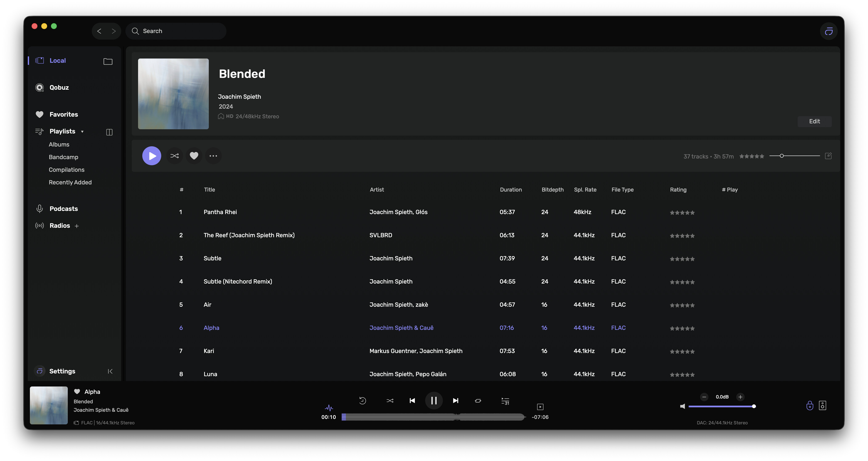Image resolution: width=868 pixels, height=461 pixels.
Task: Open the speaker output device icon
Action: click(823, 405)
